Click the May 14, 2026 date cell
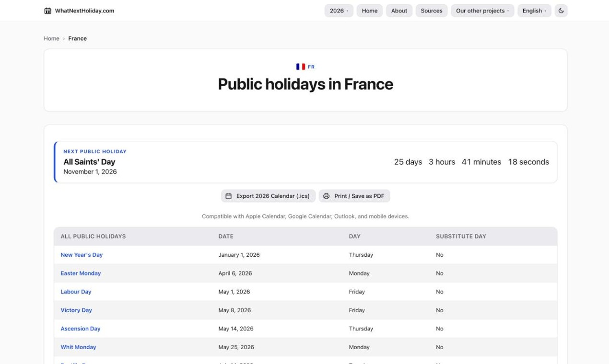Screen dimensions: 609x364 [236, 329]
